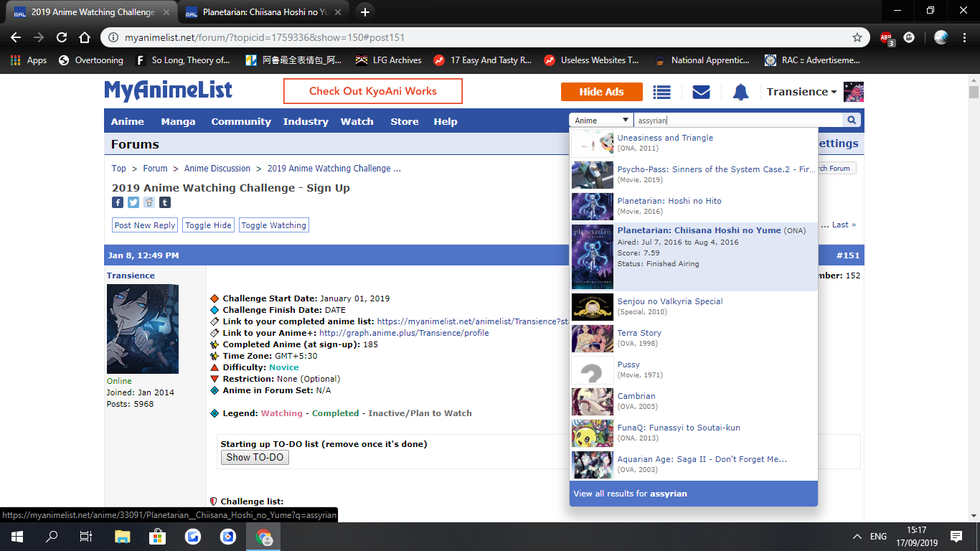Viewport: 980px width, 551px height.
Task: Click Check Out KyoAni Works banner
Action: (x=373, y=91)
